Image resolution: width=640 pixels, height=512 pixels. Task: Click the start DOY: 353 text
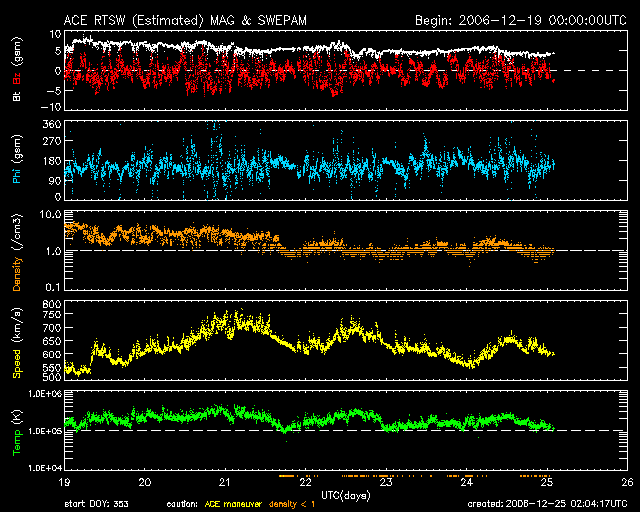click(99, 503)
